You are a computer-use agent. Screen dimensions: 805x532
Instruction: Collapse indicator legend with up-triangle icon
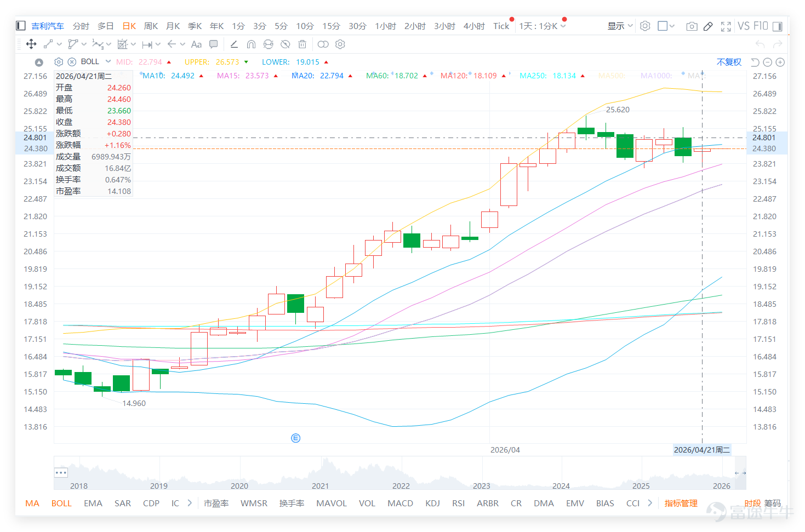point(39,62)
